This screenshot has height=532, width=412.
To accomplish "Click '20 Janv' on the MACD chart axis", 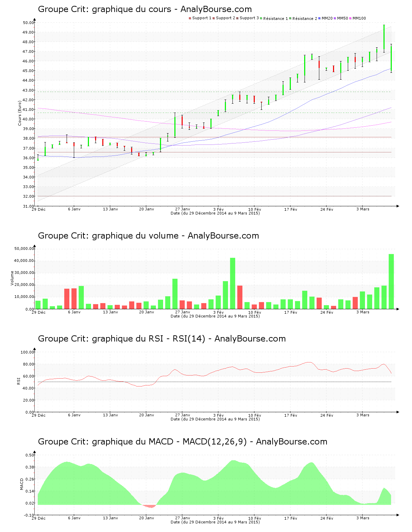I will (x=147, y=518).
